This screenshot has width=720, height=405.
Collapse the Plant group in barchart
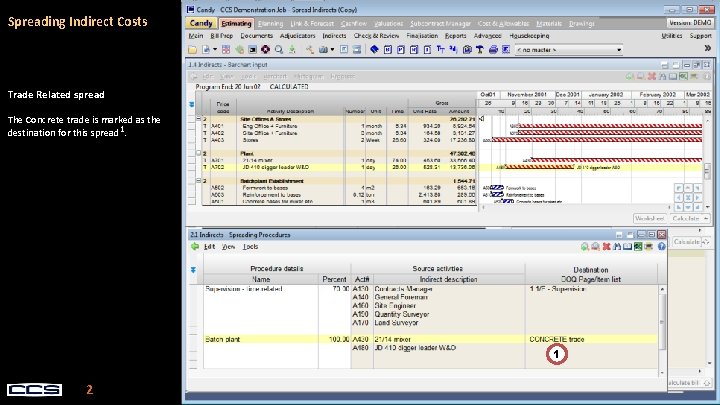tap(199, 153)
